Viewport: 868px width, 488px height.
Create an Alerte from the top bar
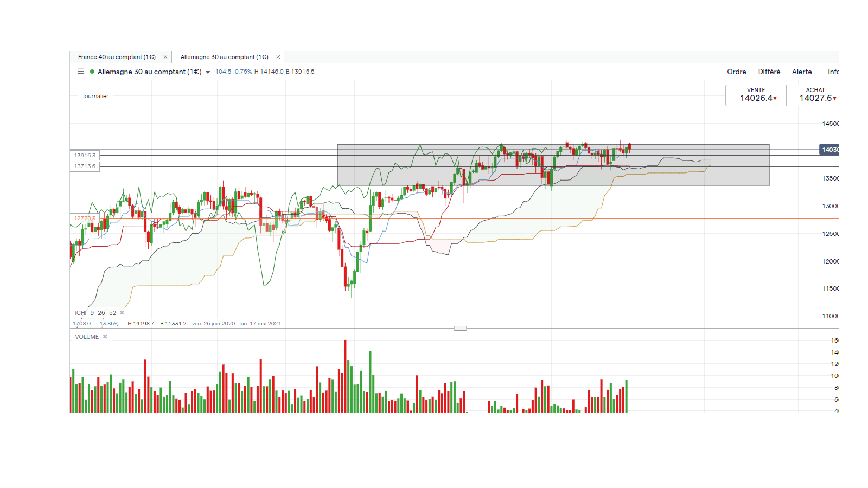[x=802, y=72]
